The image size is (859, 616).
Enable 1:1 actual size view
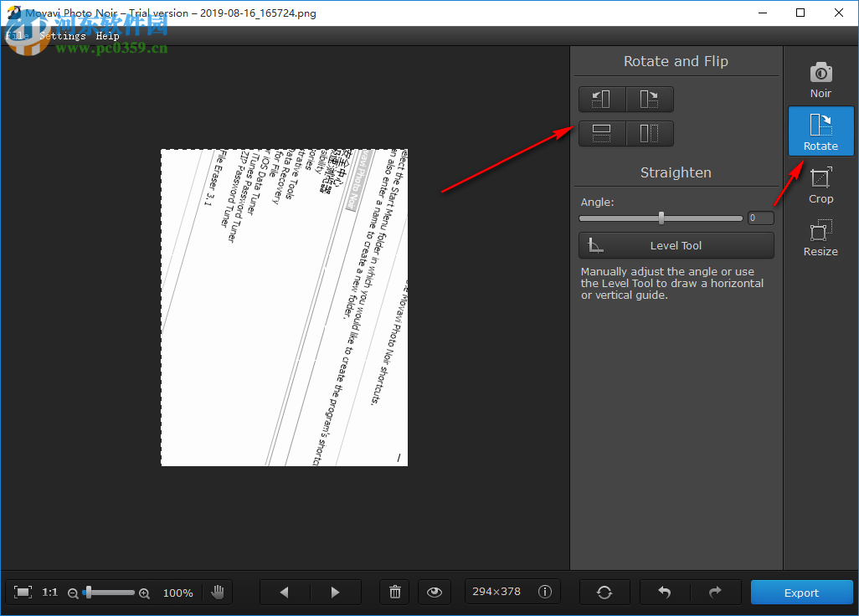[x=49, y=592]
